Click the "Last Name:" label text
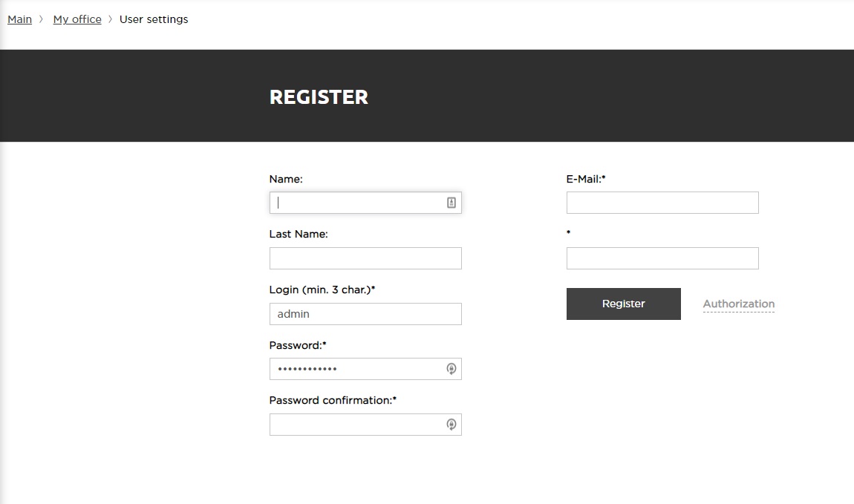Viewport: 854px width, 504px height. tap(299, 234)
